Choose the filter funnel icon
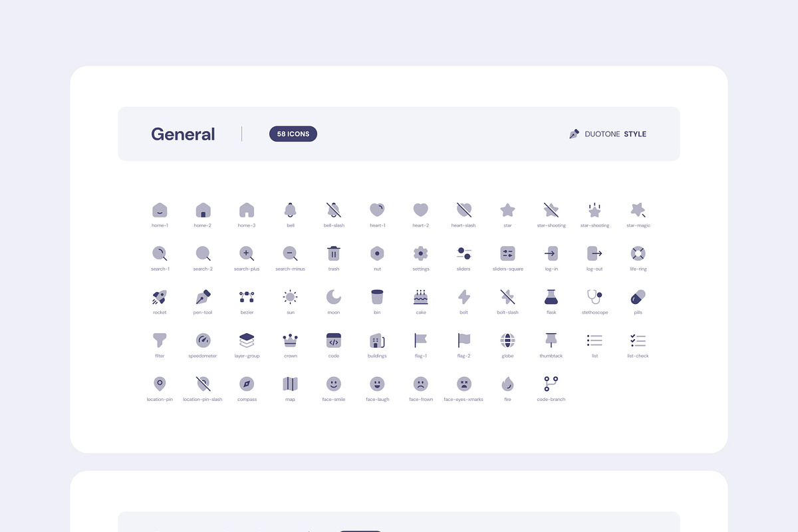Screen dimensions: 798x532 coord(160,340)
